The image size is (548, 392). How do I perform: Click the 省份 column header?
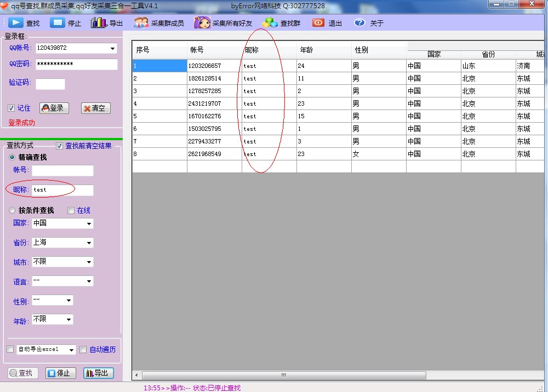(x=488, y=54)
